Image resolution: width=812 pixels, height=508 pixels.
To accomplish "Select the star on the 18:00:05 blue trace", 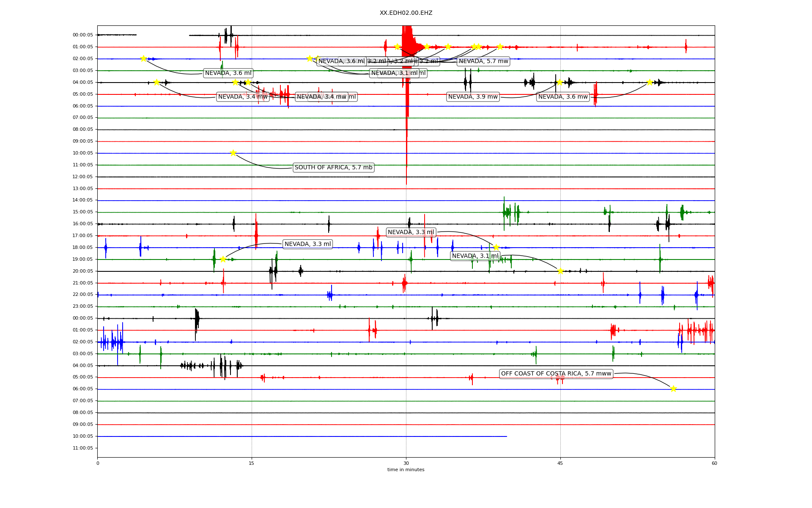I will click(x=496, y=247).
